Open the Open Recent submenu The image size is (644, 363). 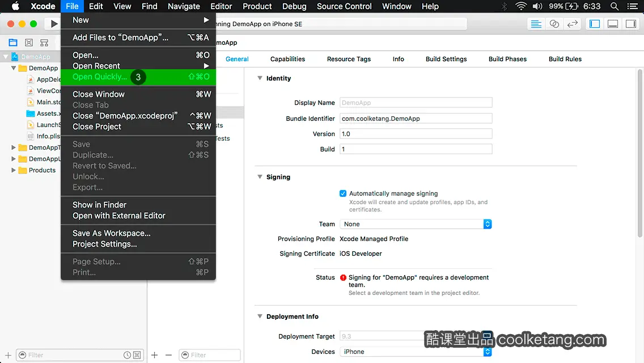138,66
